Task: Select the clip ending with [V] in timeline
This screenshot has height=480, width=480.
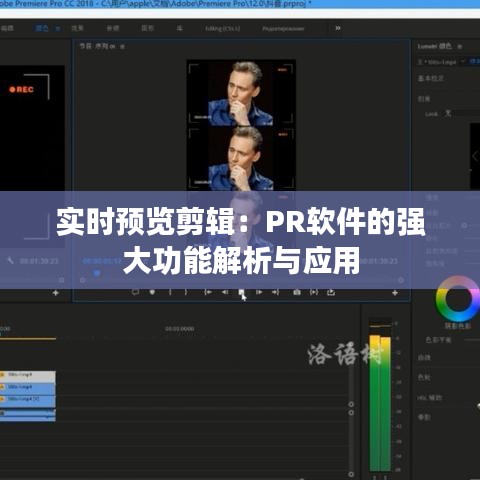Action: (28, 401)
